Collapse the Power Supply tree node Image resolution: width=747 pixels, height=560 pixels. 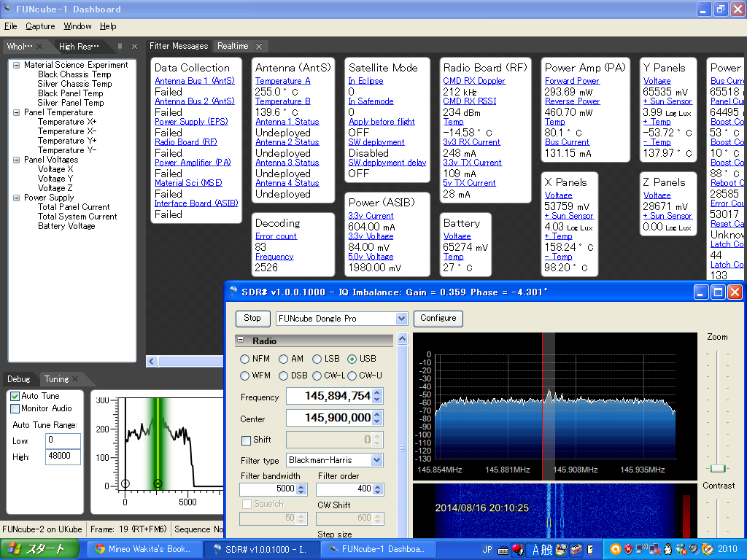16,198
